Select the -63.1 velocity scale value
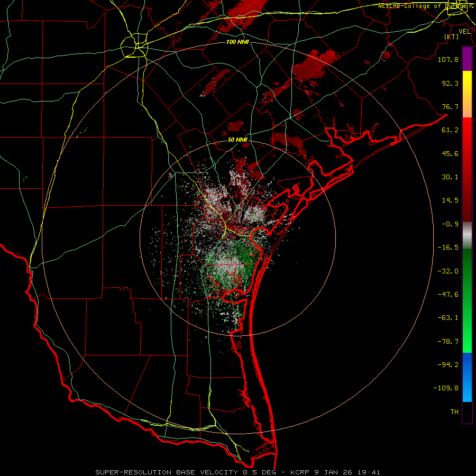The width and height of the screenshot is (476, 476). pyautogui.click(x=448, y=318)
